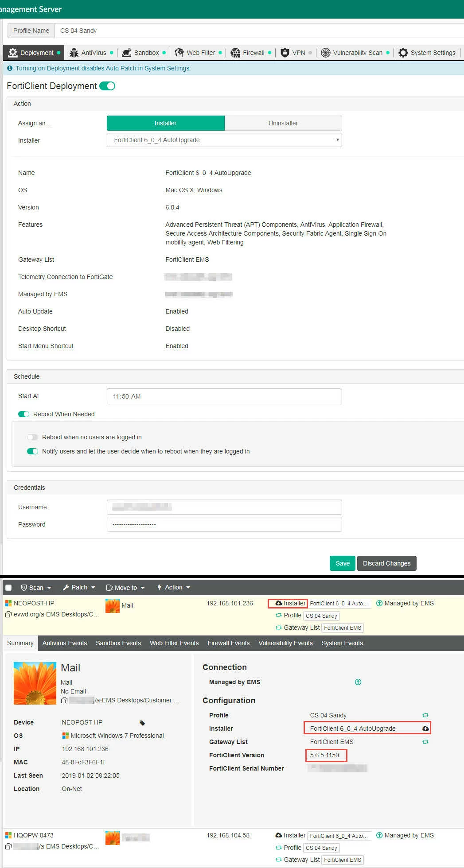The image size is (464, 868).
Task: Click Gateway List sync icon in NEOPOST-HP row
Action: pyautogui.click(x=279, y=628)
